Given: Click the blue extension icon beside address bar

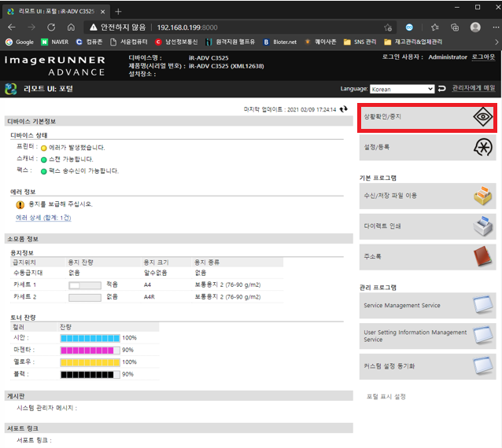Looking at the screenshot, I should pos(409,28).
